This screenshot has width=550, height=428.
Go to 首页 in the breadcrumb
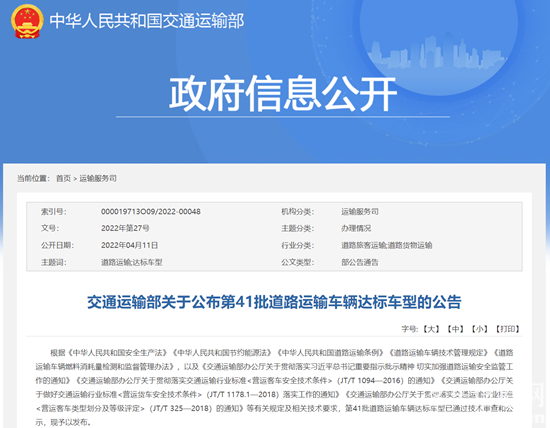[63, 179]
